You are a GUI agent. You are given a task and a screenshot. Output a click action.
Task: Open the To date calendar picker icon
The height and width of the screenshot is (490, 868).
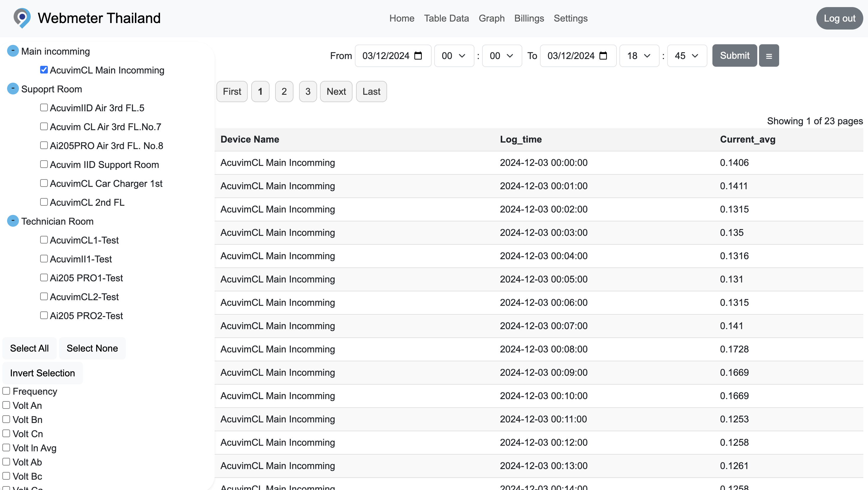pos(603,55)
